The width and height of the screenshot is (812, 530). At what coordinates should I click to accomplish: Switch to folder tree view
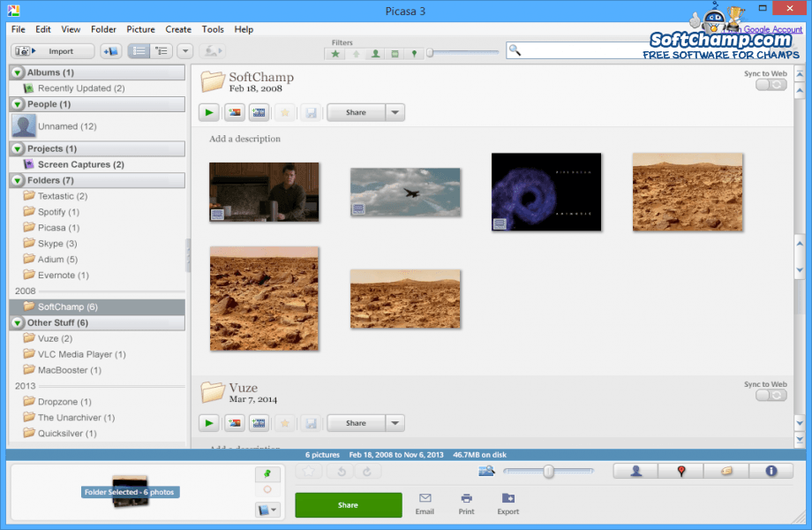(162, 50)
